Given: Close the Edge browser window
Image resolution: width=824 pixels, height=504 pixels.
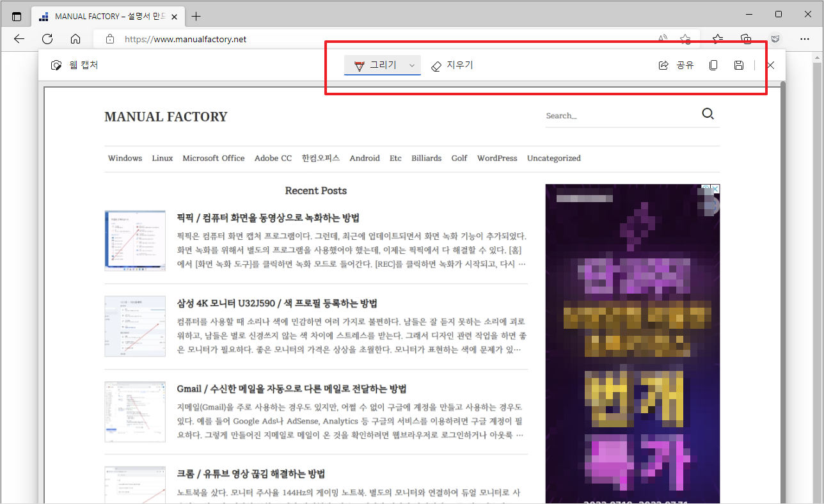Looking at the screenshot, I should pyautogui.click(x=808, y=14).
